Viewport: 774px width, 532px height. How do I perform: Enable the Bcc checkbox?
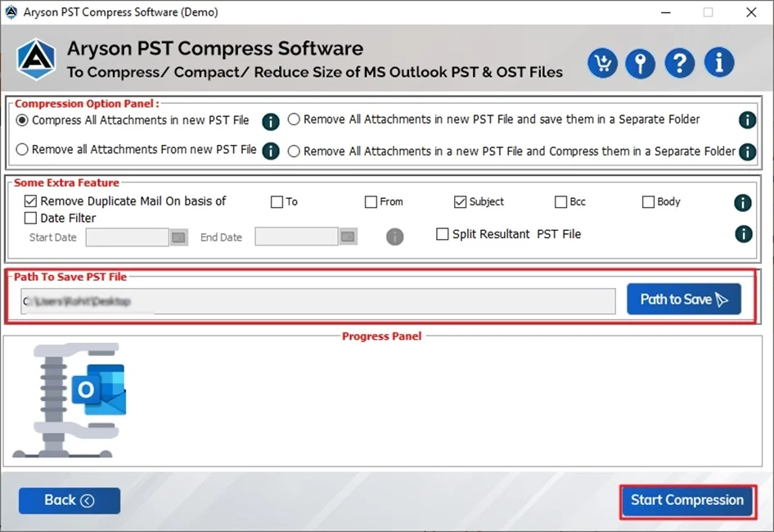[560, 202]
